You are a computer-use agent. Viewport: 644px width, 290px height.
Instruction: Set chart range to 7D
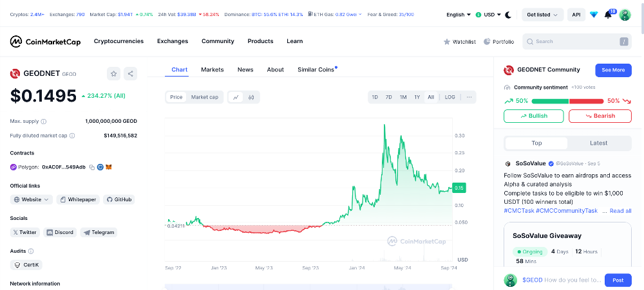(388, 97)
